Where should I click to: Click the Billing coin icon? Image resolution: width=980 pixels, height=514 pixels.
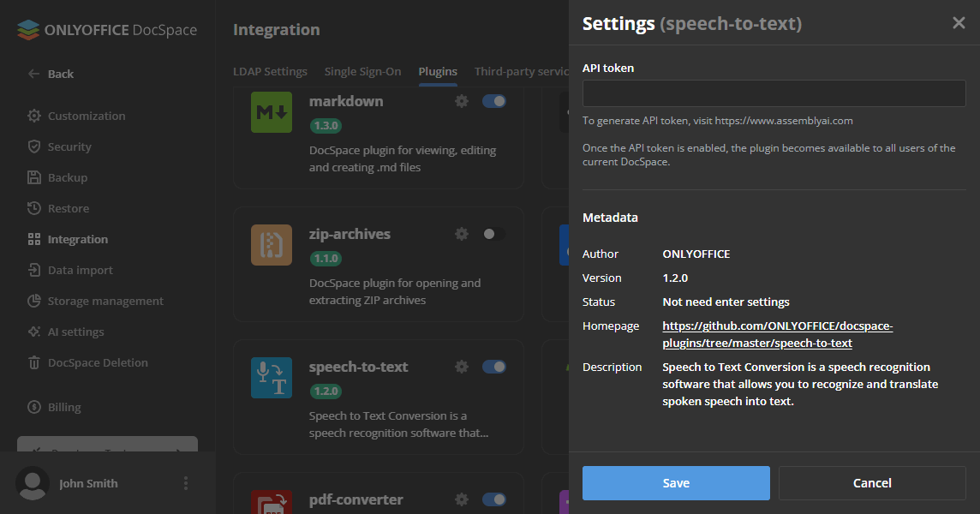point(33,407)
